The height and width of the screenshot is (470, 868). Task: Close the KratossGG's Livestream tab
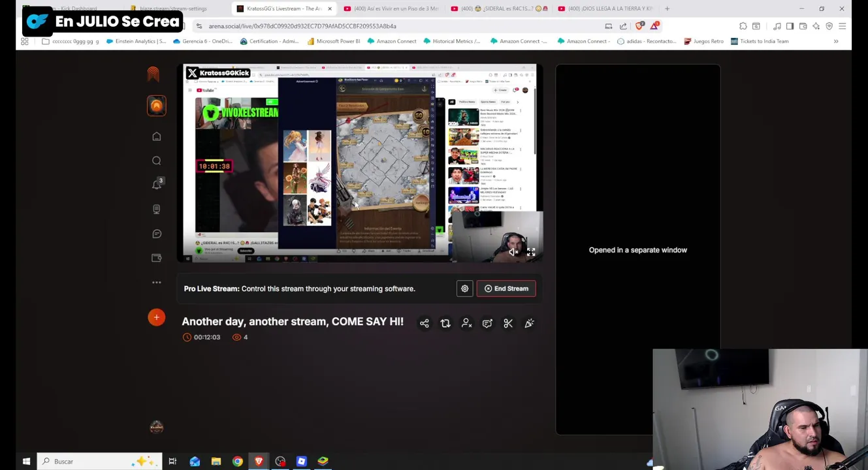click(x=329, y=8)
